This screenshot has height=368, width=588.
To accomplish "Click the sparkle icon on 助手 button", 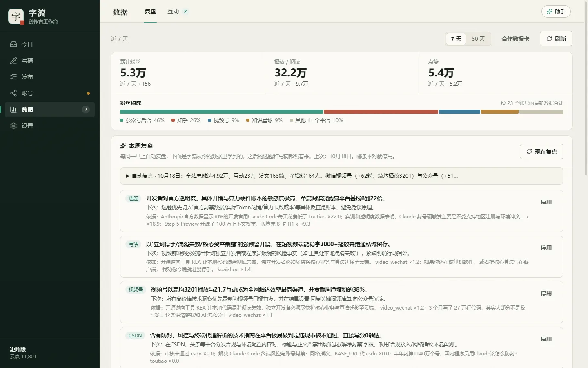I will [x=550, y=11].
